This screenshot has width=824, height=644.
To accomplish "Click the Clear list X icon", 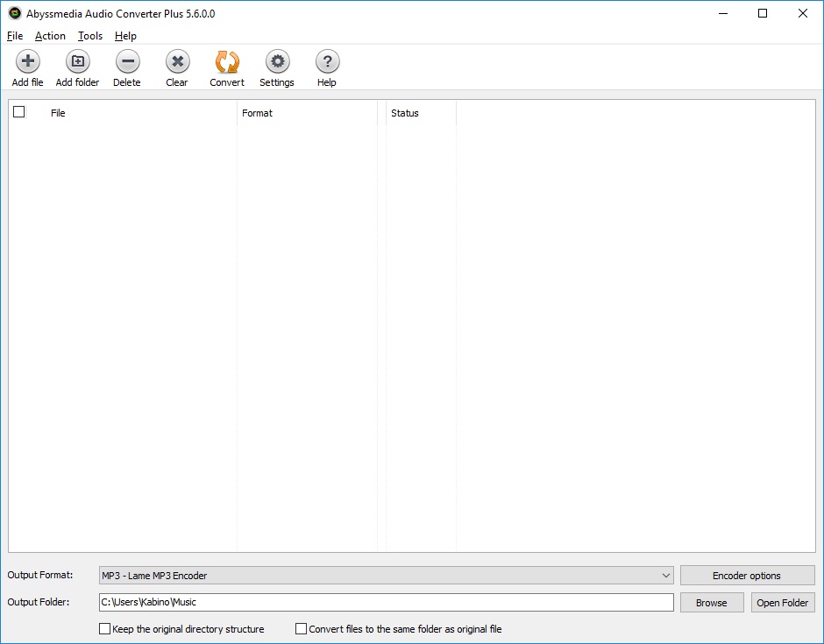I will (178, 61).
